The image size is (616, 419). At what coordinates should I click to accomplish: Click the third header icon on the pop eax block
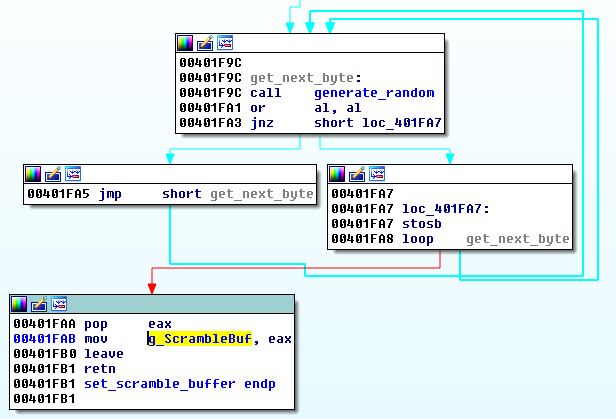(x=59, y=305)
